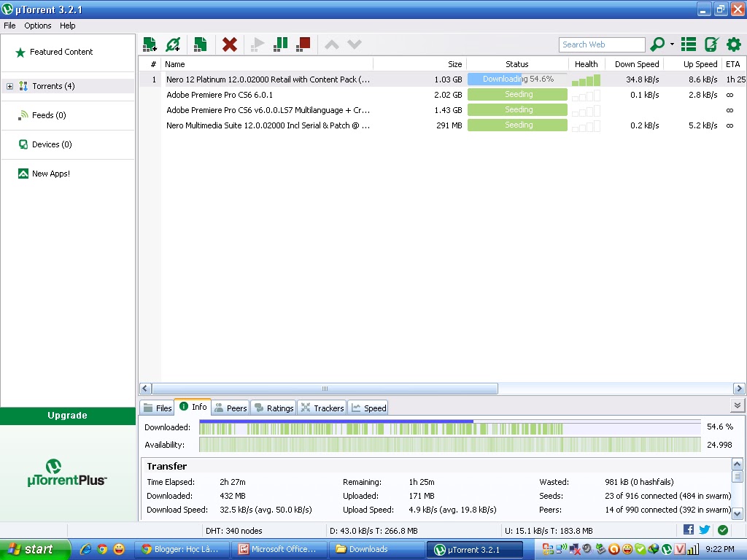Switch to the Peers tab
The width and height of the screenshot is (747, 560).
pyautogui.click(x=231, y=408)
